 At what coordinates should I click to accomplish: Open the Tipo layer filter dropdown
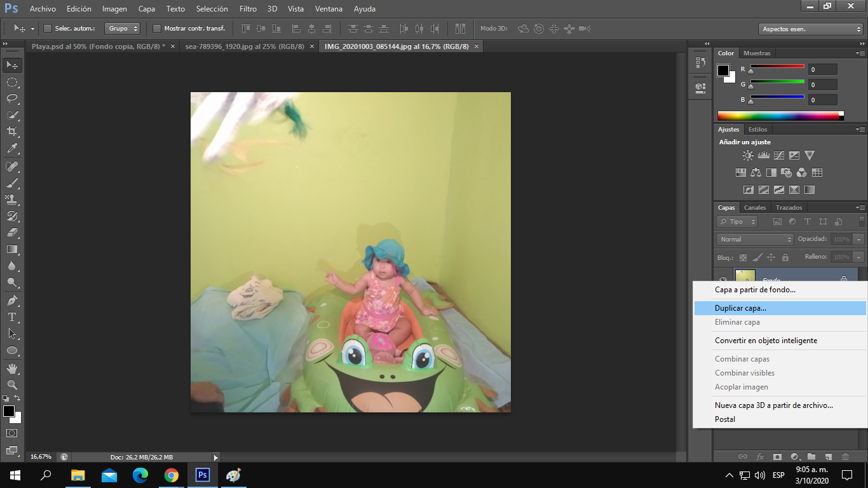[737, 222]
